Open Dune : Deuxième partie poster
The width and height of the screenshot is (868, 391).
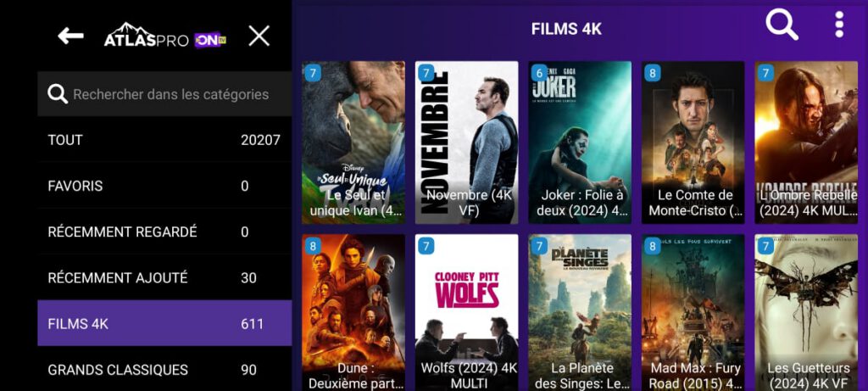[353, 313]
